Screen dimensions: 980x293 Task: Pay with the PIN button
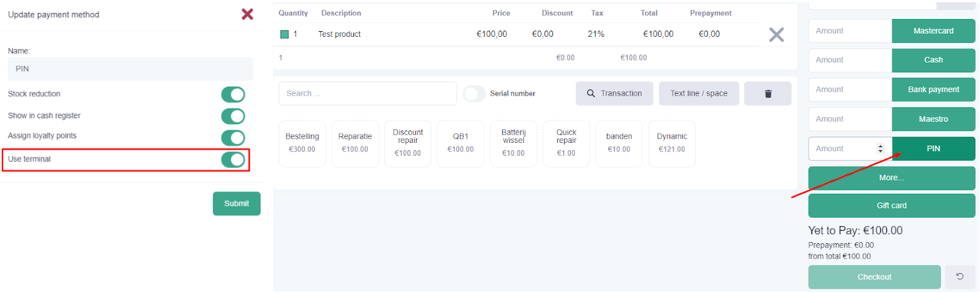pyautogui.click(x=933, y=148)
